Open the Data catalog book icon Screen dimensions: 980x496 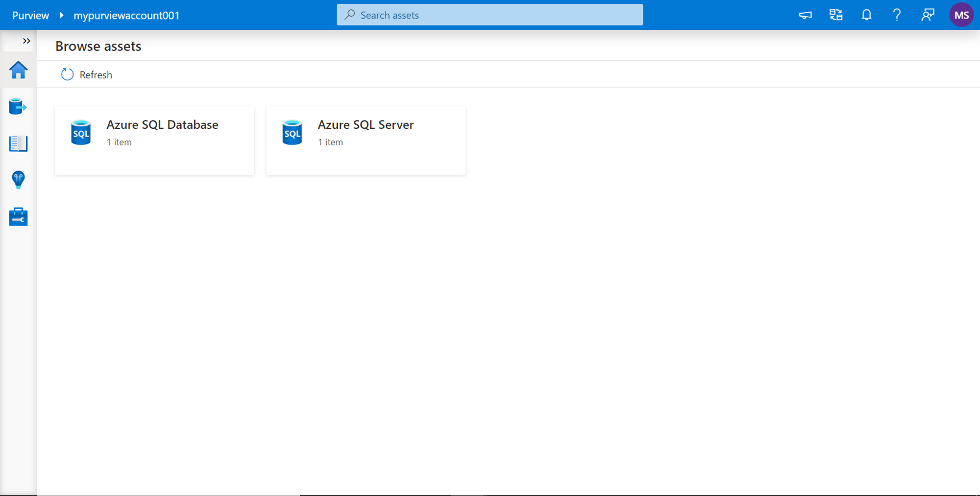pos(18,143)
